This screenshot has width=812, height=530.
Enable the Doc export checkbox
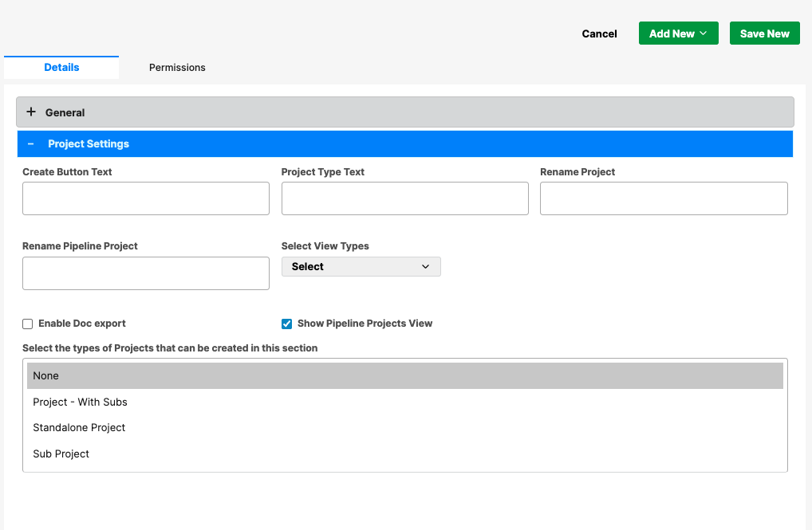[x=27, y=324]
